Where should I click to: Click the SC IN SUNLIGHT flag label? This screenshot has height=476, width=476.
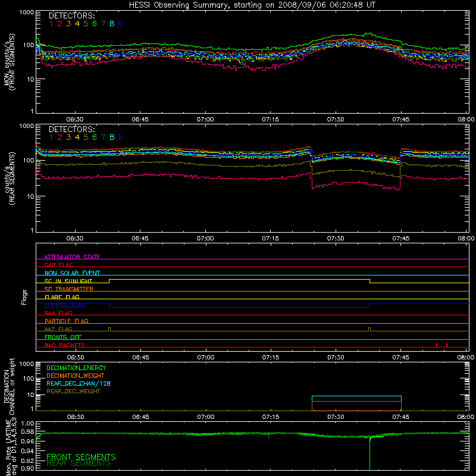click(68, 281)
